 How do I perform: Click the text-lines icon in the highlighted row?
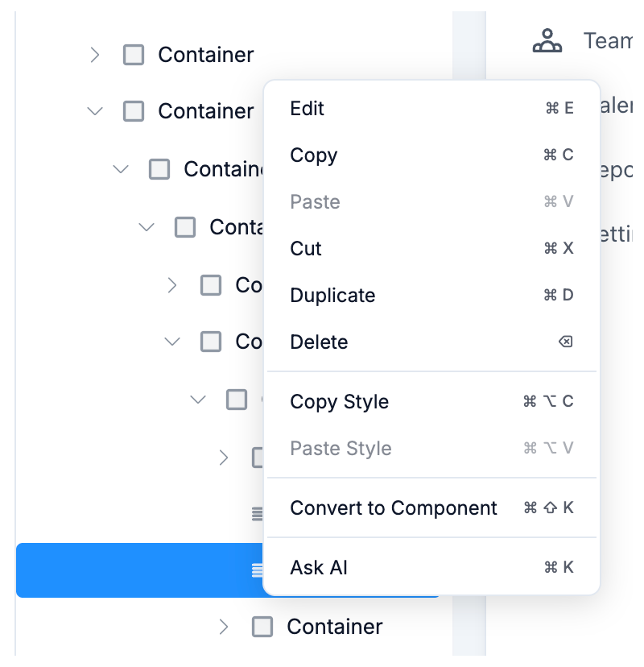[258, 570]
